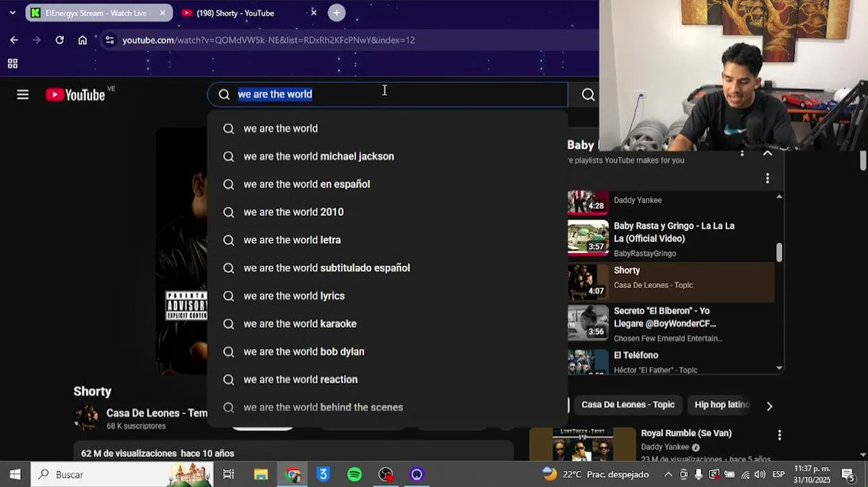The height and width of the screenshot is (487, 868).
Task: Expand the tab search dropdown arrow
Action: pyautogui.click(x=12, y=13)
